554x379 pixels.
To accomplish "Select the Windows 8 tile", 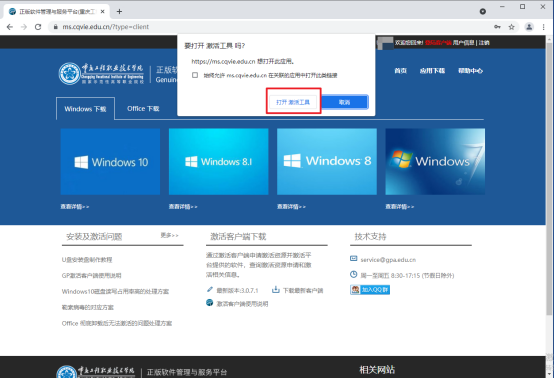I will coord(327,161).
